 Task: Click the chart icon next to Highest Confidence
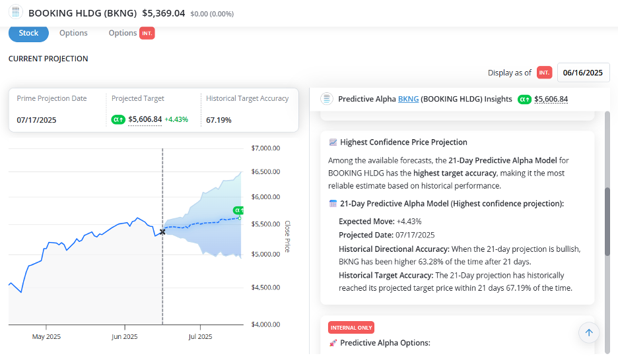[333, 142]
